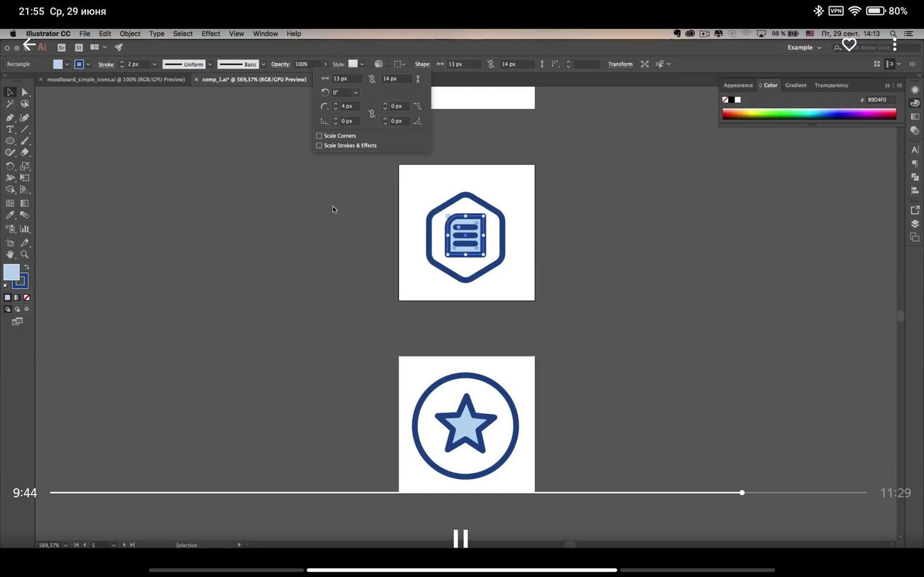The image size is (924, 577).
Task: Select the Blend tool
Action: click(x=25, y=216)
